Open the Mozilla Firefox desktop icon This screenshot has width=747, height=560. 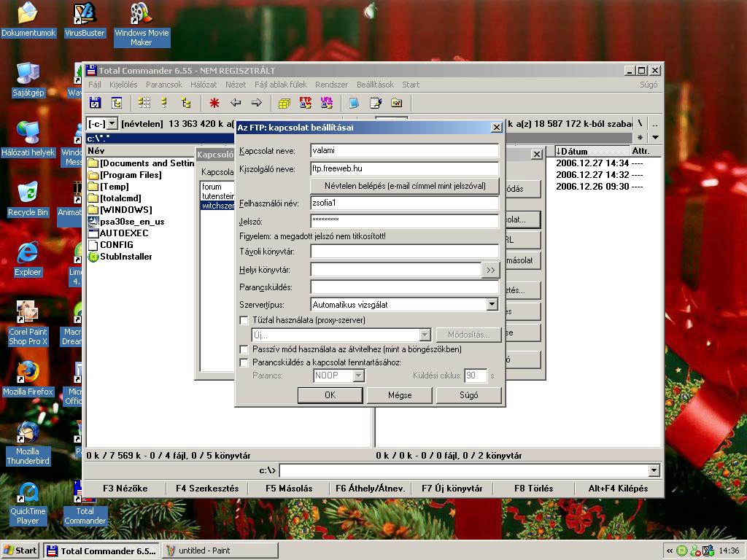[28, 372]
